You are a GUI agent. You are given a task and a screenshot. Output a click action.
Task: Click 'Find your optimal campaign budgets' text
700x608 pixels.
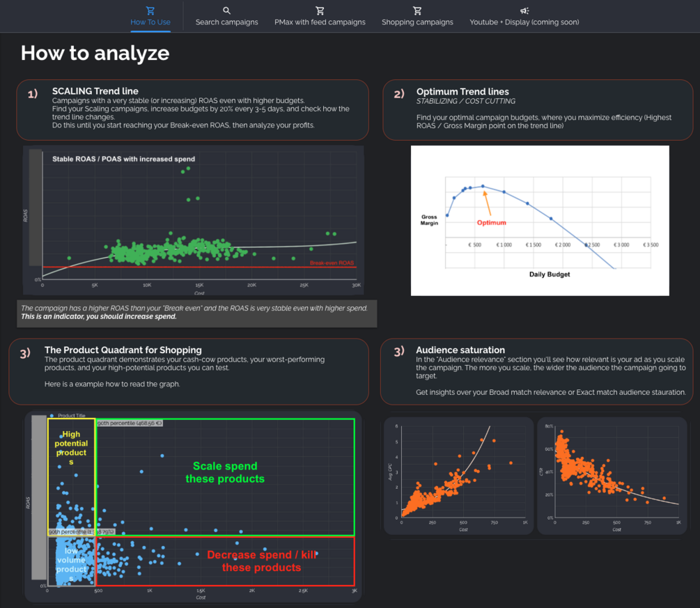coord(544,121)
